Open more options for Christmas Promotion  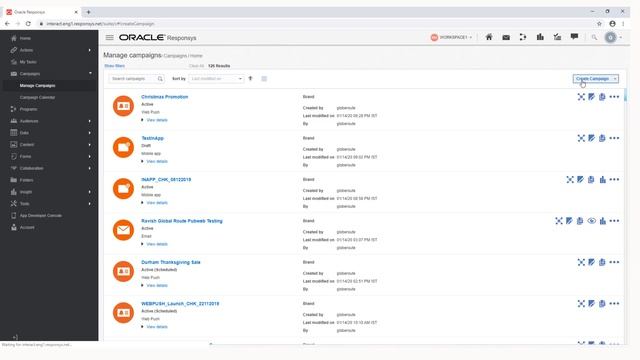(614, 97)
